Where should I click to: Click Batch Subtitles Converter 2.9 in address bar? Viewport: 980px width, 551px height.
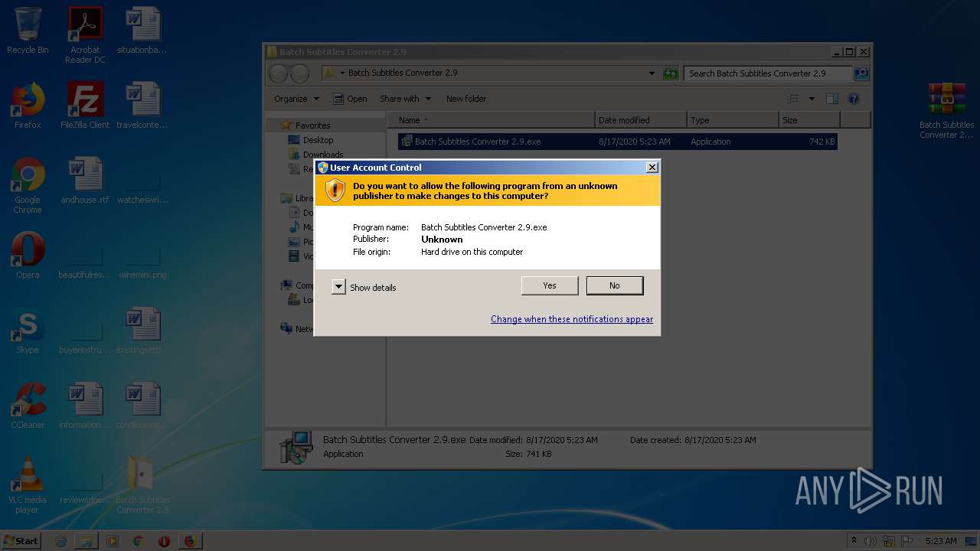(403, 73)
